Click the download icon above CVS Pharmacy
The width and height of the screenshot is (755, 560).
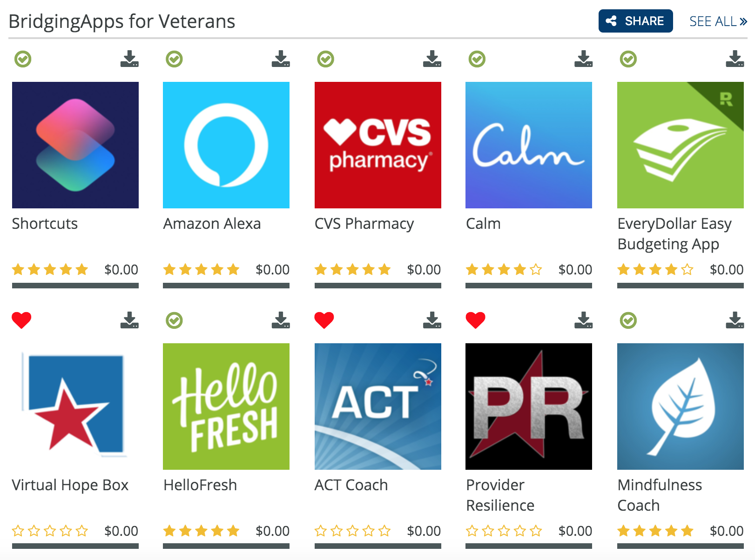point(432,59)
